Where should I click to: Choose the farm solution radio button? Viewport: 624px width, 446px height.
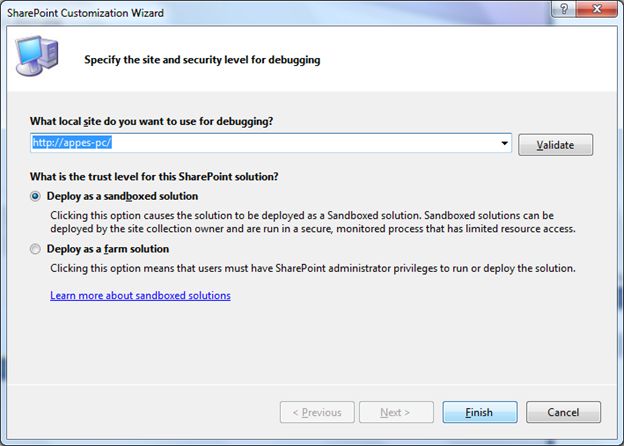point(35,249)
